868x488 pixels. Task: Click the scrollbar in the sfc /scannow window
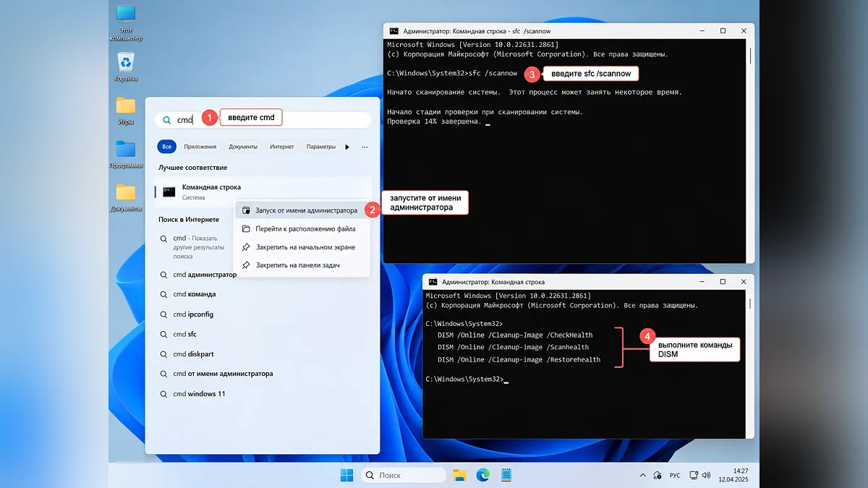(750, 55)
